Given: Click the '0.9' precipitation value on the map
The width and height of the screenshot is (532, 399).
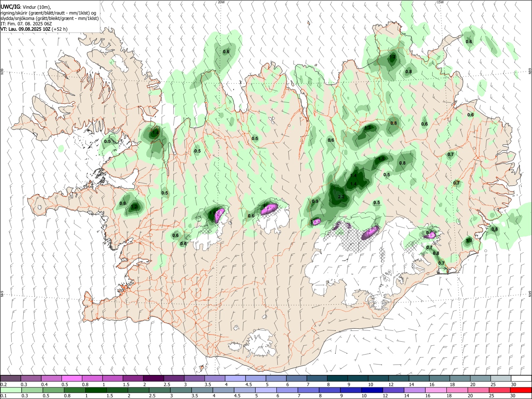Looking at the screenshot, I should (x=315, y=202).
